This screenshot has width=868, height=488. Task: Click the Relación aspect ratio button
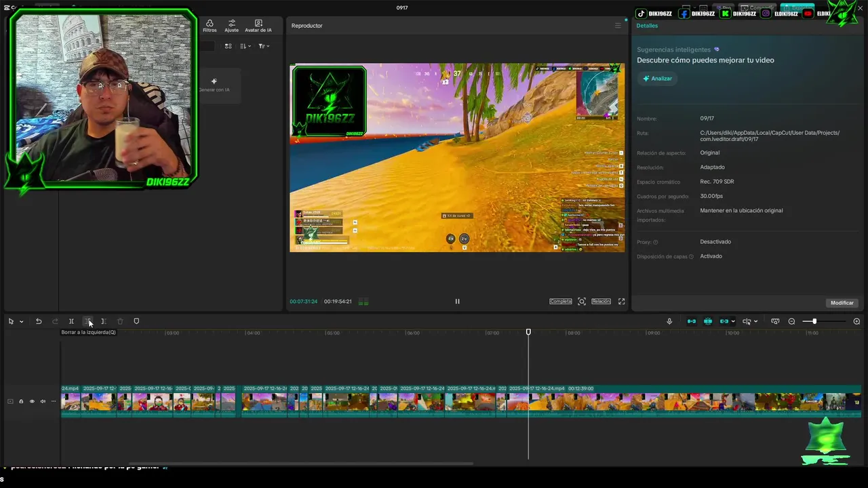tap(601, 302)
